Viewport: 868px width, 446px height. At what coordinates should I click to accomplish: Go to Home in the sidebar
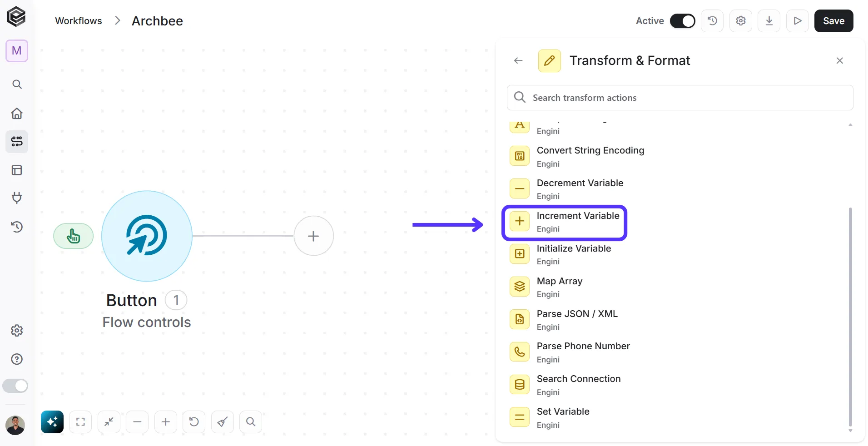click(17, 113)
